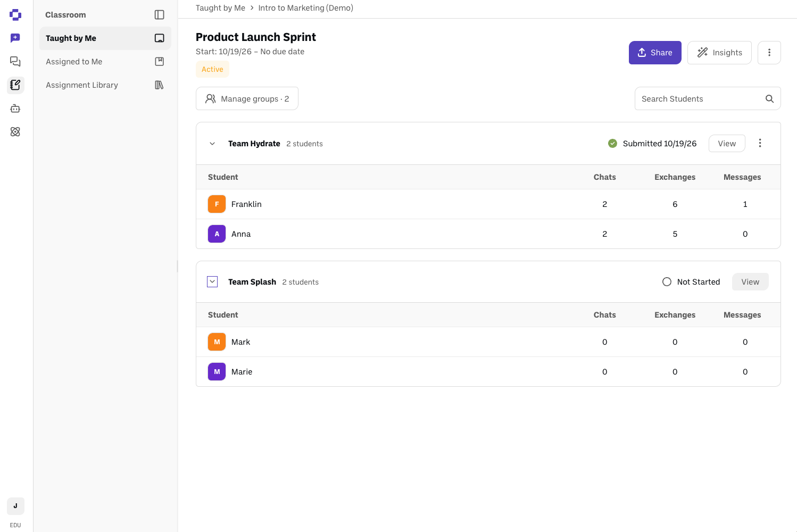Click the Taught by Me board icon

[x=159, y=38]
